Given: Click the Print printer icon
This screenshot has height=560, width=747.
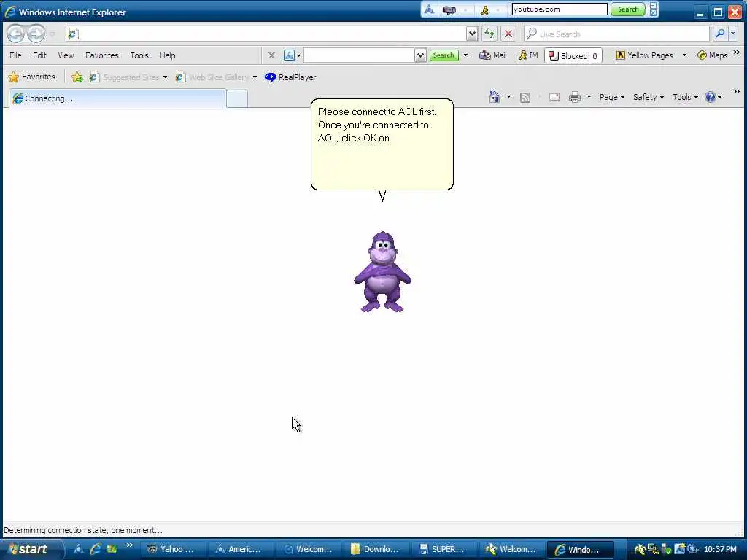Looking at the screenshot, I should pos(575,97).
